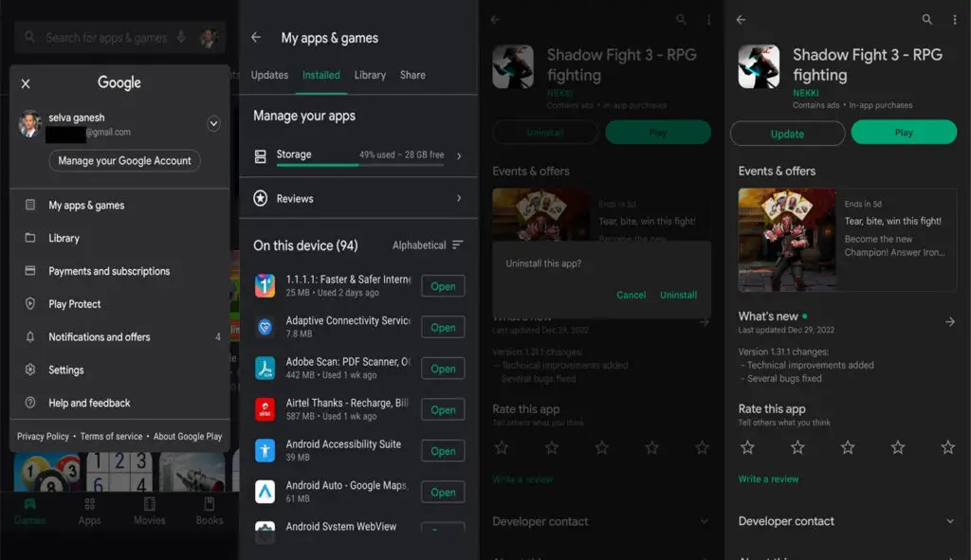Open Settings in the Google menu
Image resolution: width=971 pixels, height=560 pixels.
[x=120, y=370]
